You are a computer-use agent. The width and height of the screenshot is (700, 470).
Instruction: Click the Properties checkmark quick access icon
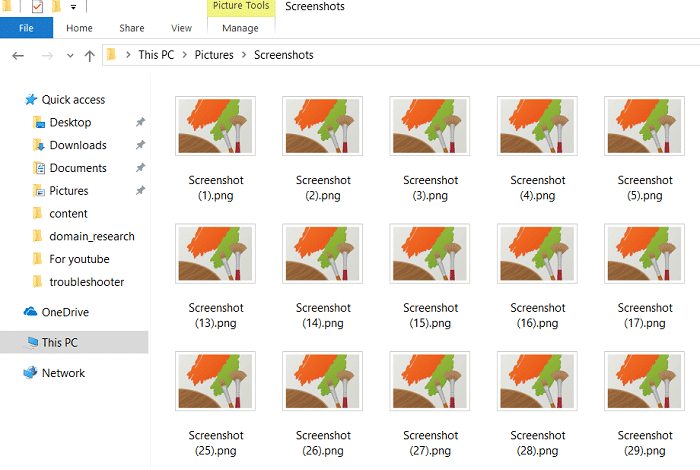pyautogui.click(x=38, y=6)
